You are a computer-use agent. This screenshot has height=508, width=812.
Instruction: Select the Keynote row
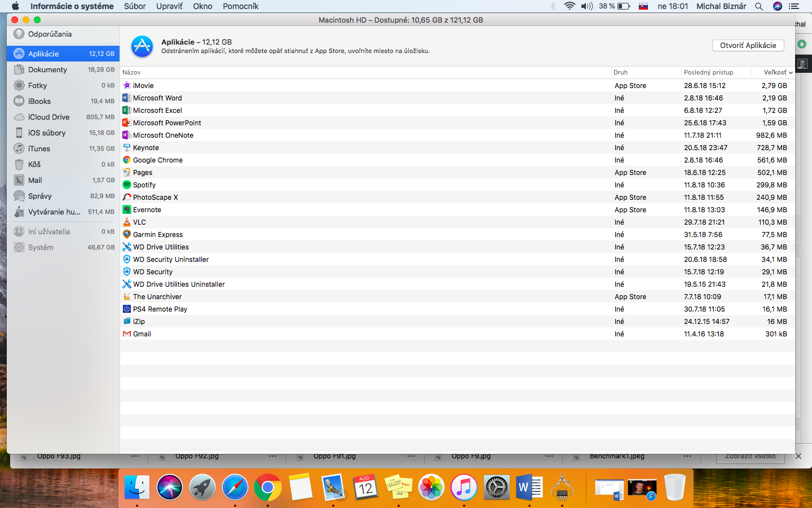(457, 147)
